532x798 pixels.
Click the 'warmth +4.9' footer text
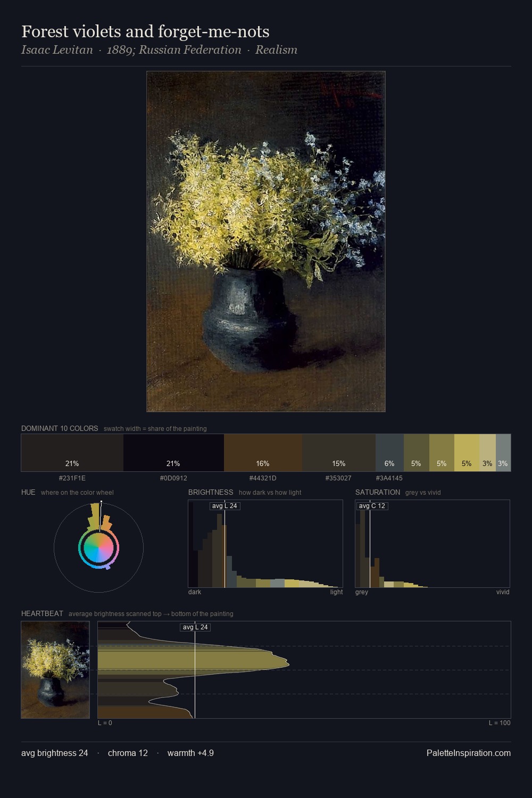pyautogui.click(x=190, y=753)
